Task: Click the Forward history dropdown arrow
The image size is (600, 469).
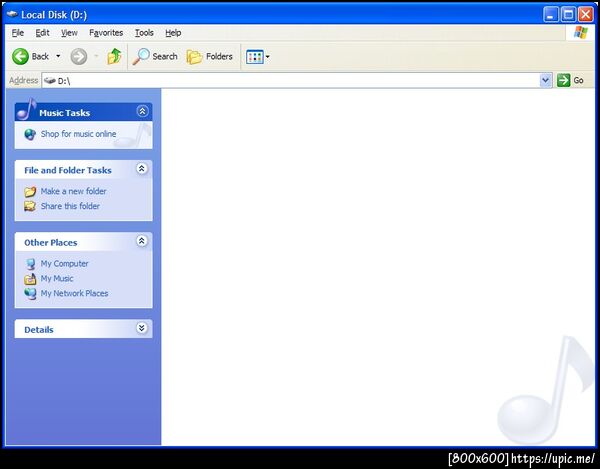Action: (x=96, y=57)
